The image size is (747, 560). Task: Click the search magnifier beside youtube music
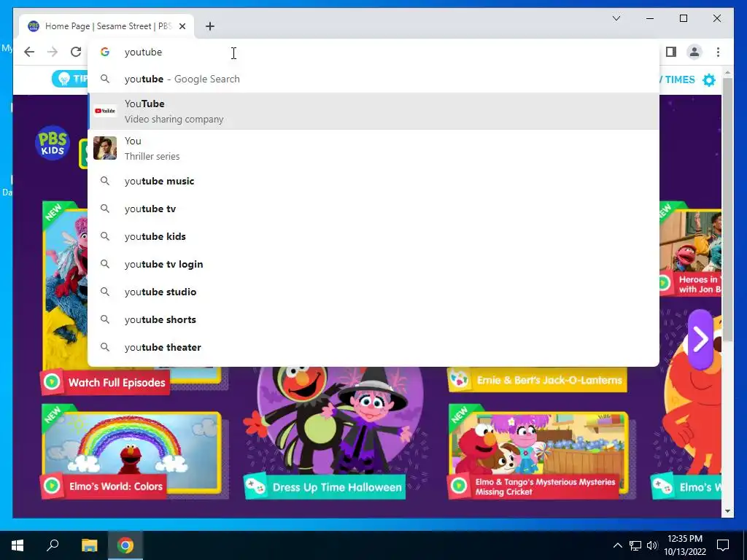click(105, 181)
